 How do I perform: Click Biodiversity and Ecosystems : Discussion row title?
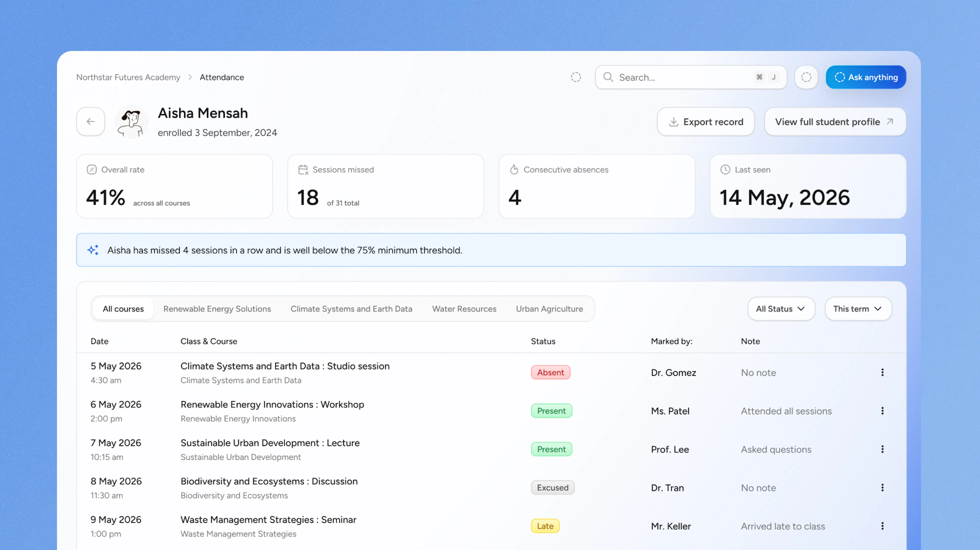coord(269,481)
